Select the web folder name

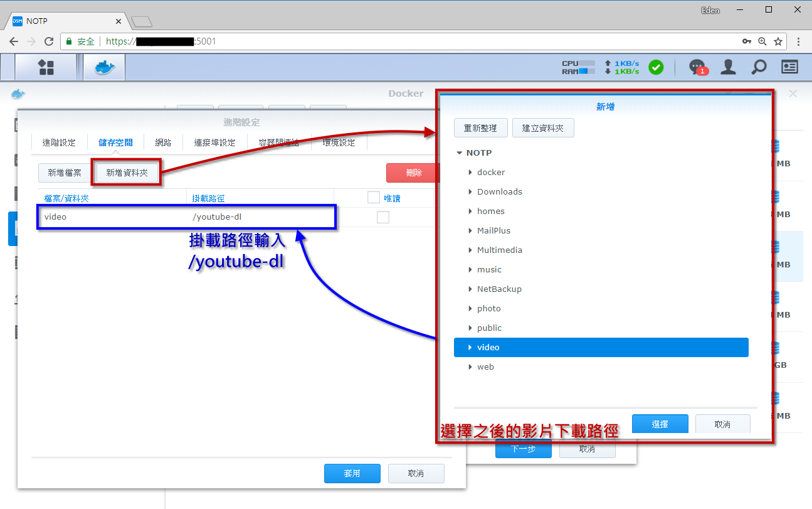pyautogui.click(x=485, y=367)
